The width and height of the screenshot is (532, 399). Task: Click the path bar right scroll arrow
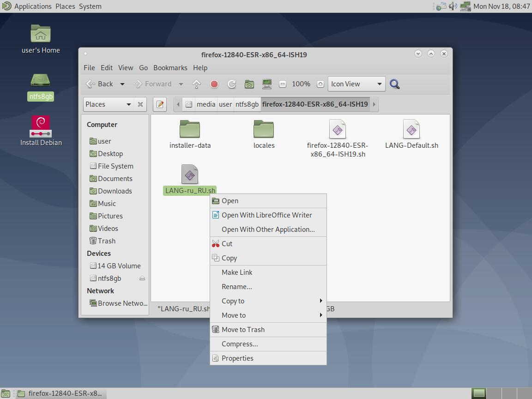pyautogui.click(x=374, y=104)
